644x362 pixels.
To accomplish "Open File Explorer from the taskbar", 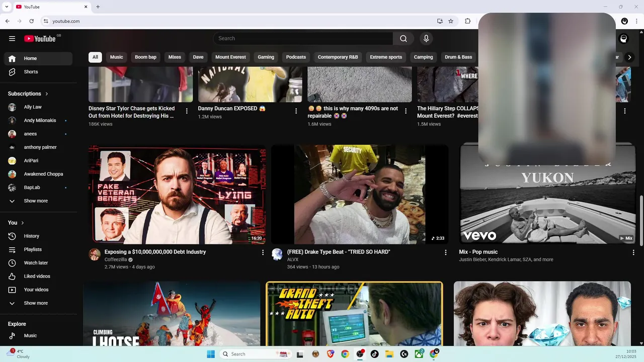I will pyautogui.click(x=389, y=354).
